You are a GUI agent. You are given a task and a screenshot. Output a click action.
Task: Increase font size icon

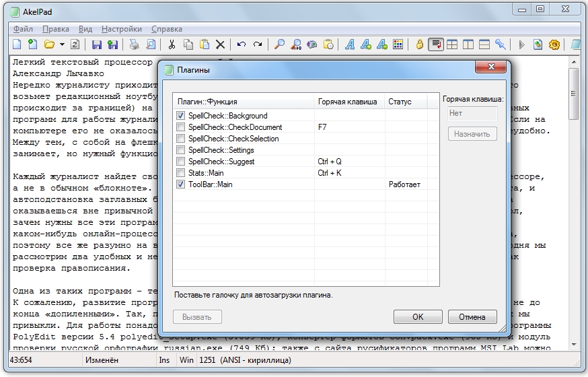point(366,44)
